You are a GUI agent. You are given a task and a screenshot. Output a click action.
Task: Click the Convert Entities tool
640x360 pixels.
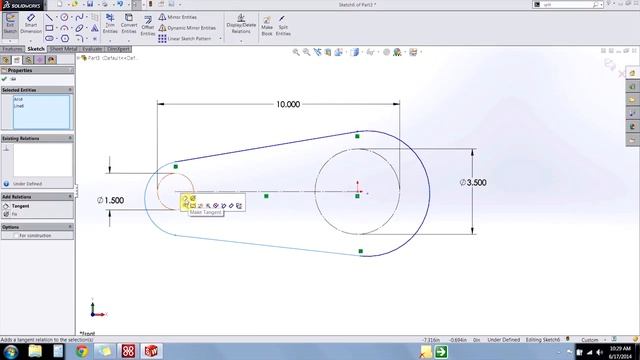pos(129,24)
